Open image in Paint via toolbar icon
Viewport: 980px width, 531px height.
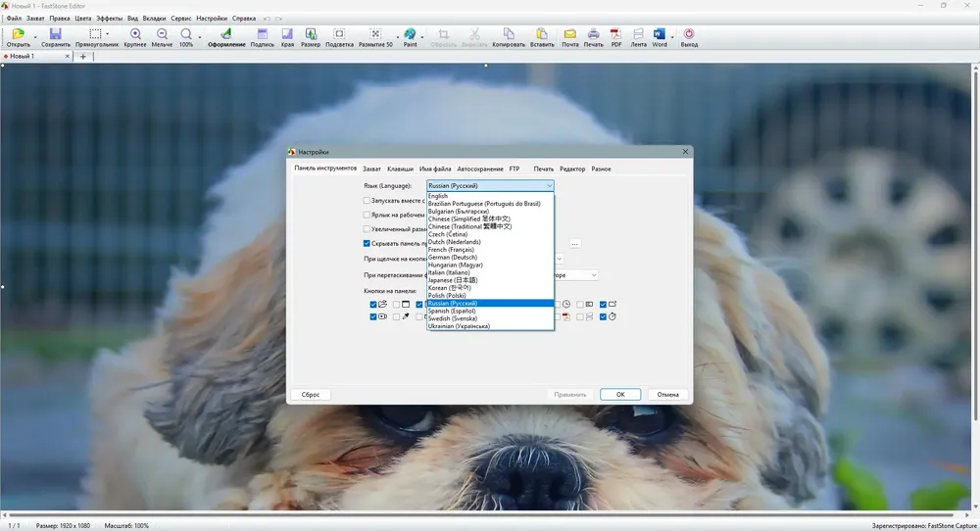point(410,33)
